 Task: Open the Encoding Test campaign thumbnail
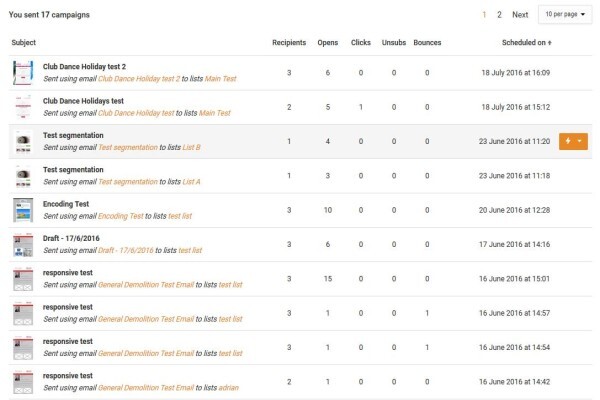point(23,210)
